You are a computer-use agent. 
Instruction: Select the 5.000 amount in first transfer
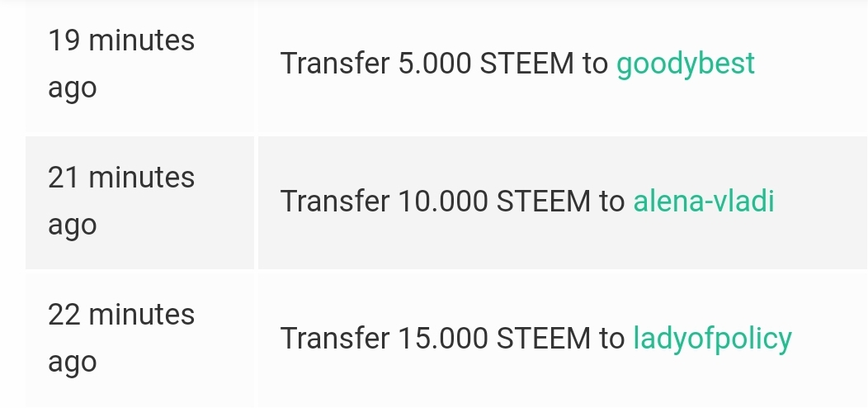tap(435, 64)
